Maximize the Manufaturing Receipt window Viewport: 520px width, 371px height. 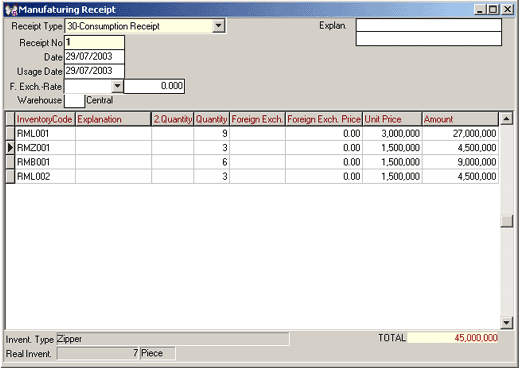[493, 9]
